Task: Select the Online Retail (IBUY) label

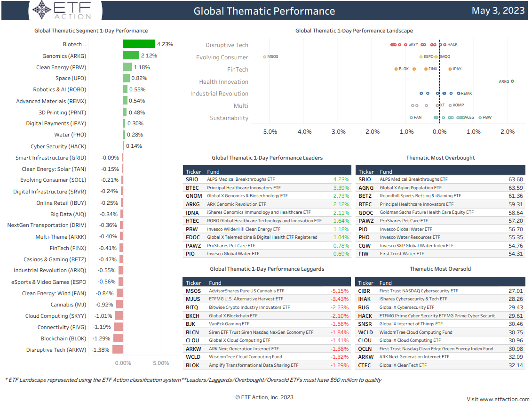Action: (x=61, y=203)
